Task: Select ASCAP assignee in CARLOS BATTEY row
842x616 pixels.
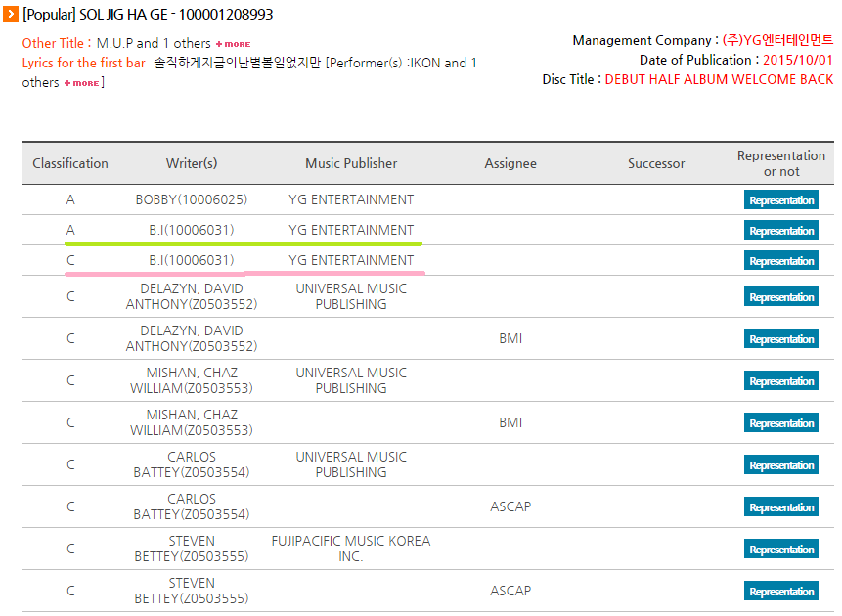Action: pos(510,506)
